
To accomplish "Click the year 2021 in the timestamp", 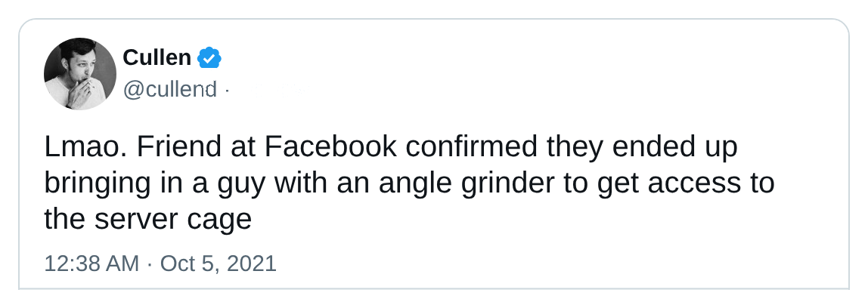I will click(252, 263).
